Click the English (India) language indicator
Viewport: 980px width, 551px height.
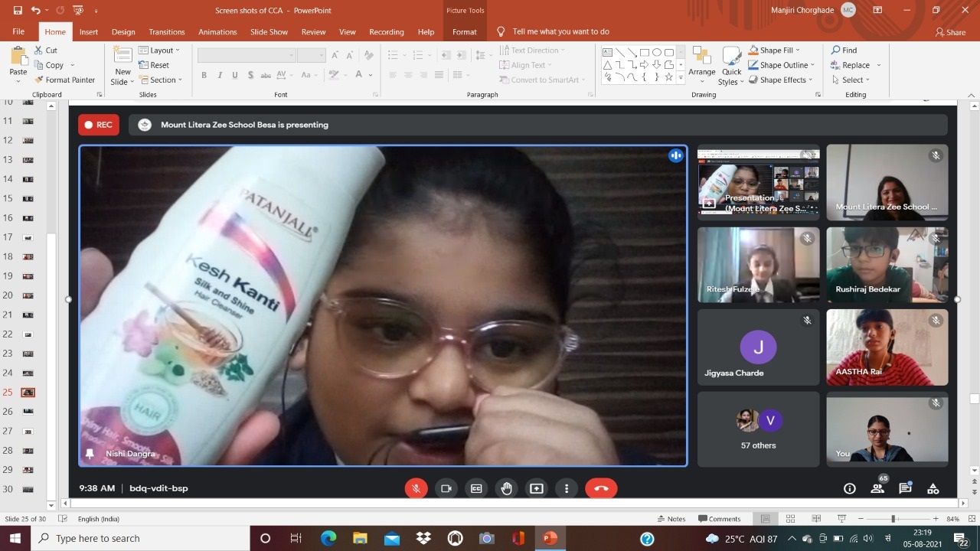pyautogui.click(x=98, y=519)
